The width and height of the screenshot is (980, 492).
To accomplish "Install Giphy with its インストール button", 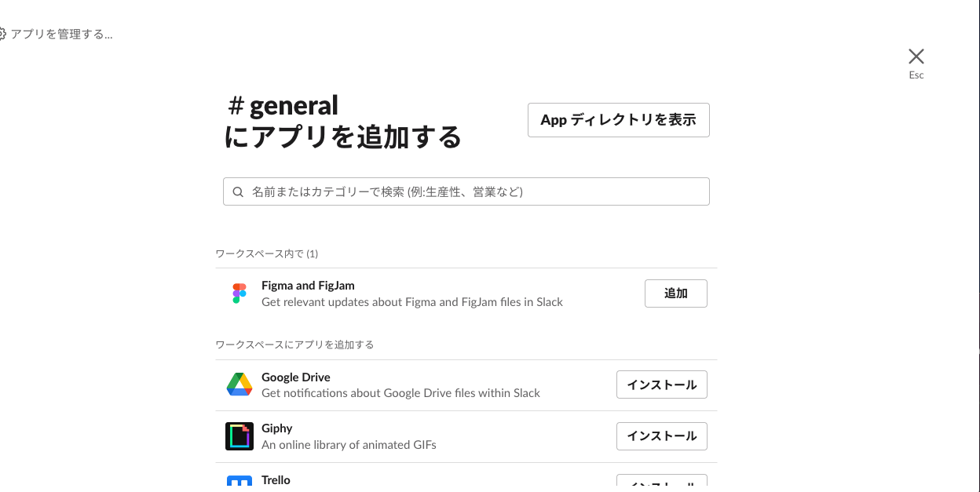I will pyautogui.click(x=661, y=436).
